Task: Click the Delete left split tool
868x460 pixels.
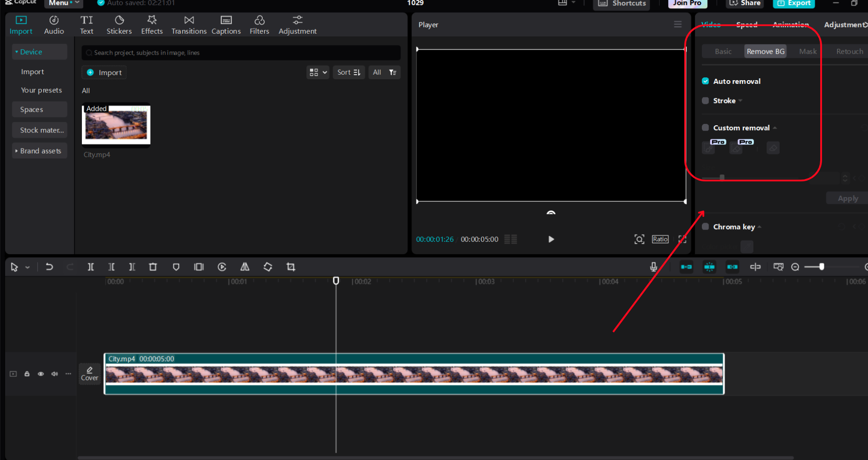Action: pos(111,267)
